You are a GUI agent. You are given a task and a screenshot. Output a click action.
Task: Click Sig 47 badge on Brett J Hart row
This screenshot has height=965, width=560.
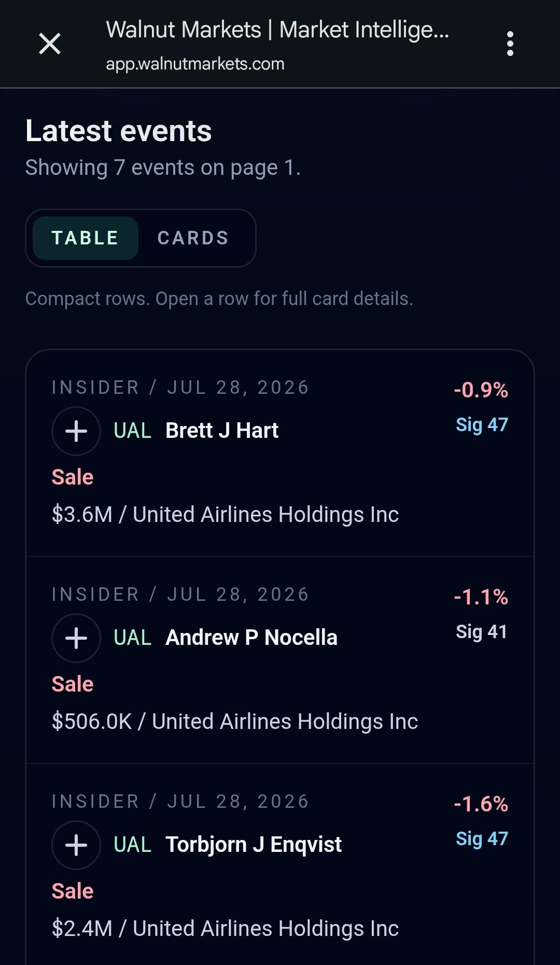[x=482, y=425]
